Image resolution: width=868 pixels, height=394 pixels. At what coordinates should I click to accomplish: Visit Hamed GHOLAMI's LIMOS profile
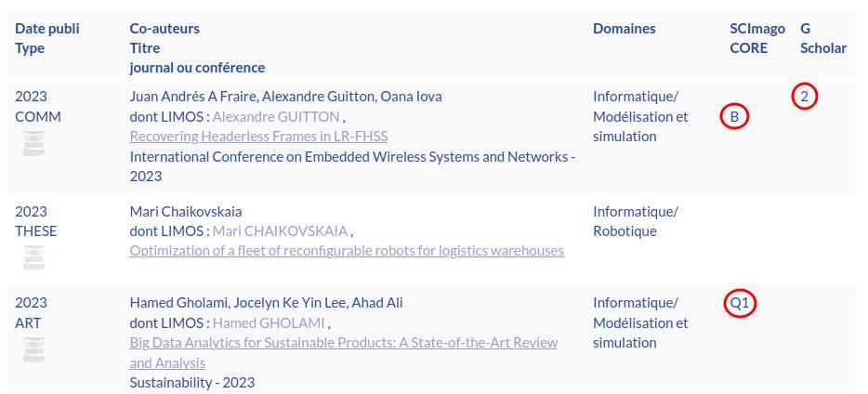click(269, 323)
